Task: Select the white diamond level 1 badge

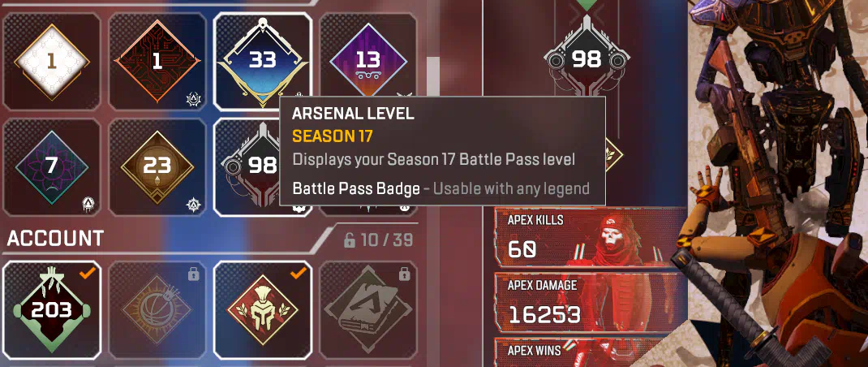Action: pyautogui.click(x=51, y=62)
